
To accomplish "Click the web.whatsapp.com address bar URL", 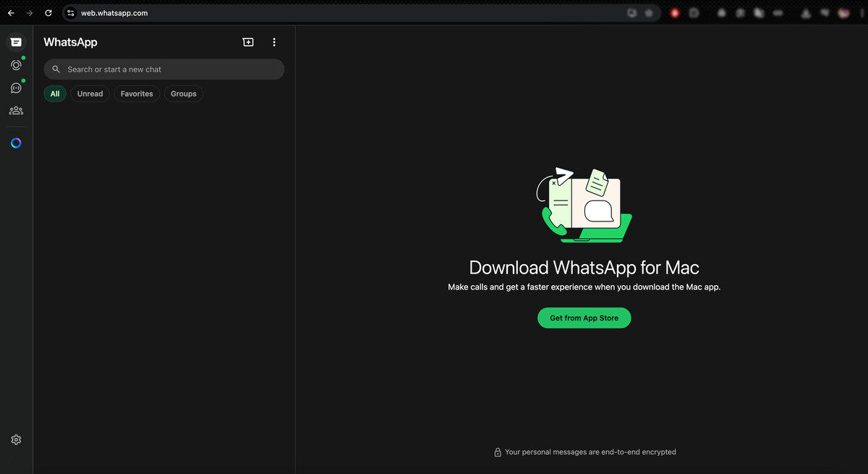I will point(114,13).
